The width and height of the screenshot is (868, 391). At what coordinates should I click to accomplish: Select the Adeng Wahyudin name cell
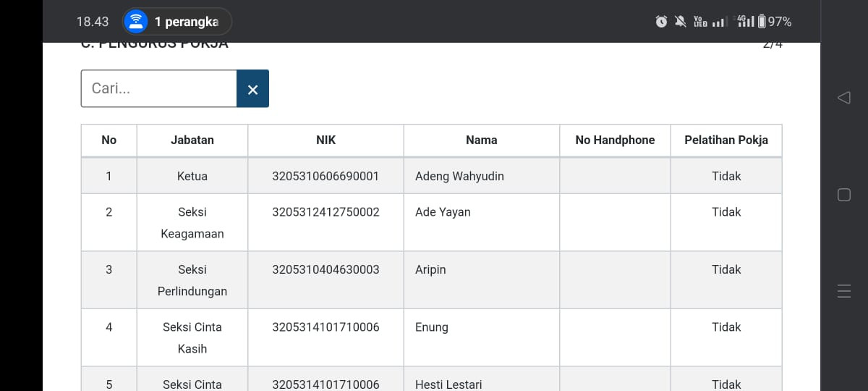pos(459,176)
